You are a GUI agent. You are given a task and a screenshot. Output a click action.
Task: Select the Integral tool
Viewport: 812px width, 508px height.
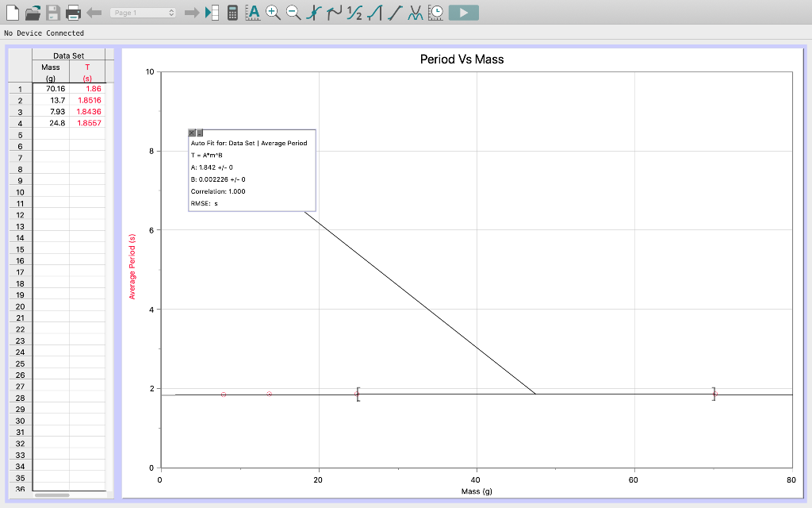[x=355, y=12]
